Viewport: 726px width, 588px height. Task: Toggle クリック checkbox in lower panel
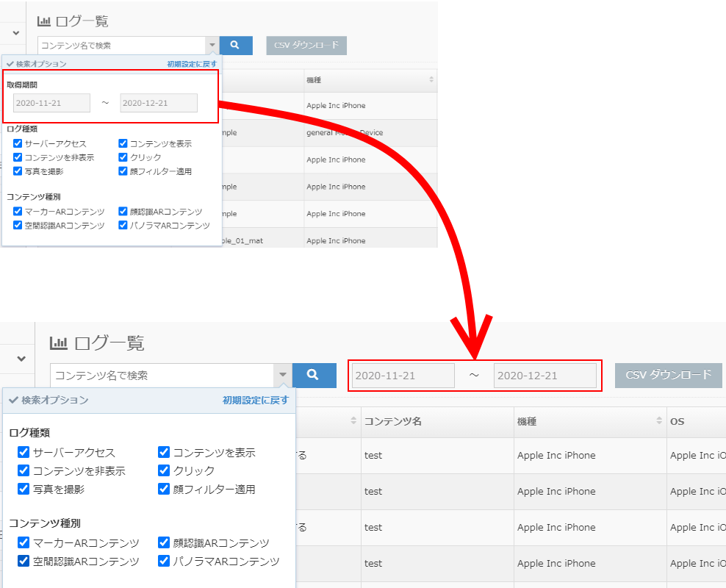[x=163, y=470]
